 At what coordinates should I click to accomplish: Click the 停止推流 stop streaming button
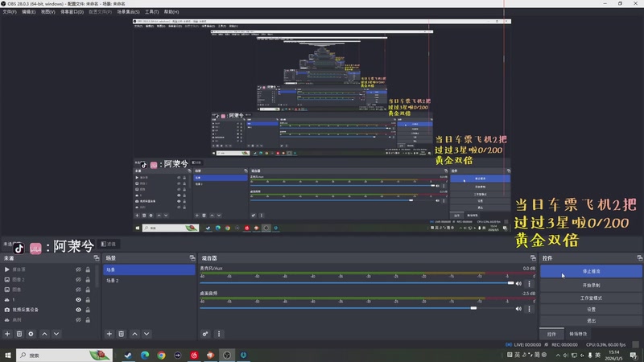[x=591, y=271]
